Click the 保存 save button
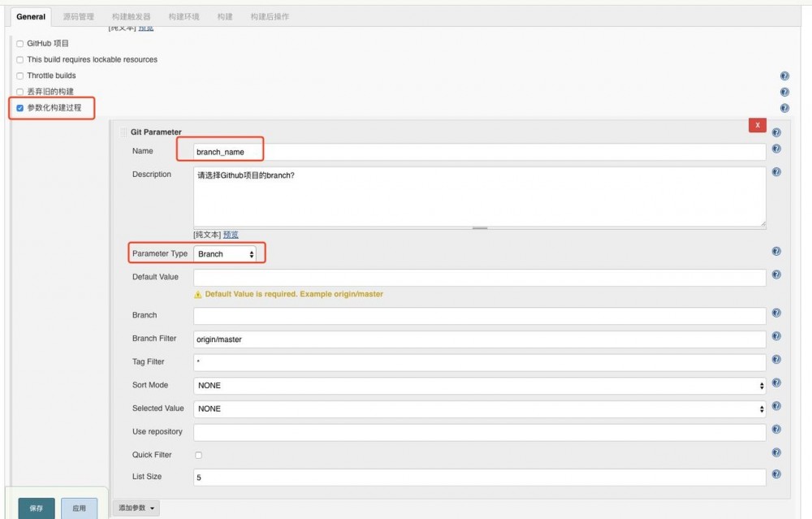Screen dimensions: 812x519 point(37,508)
